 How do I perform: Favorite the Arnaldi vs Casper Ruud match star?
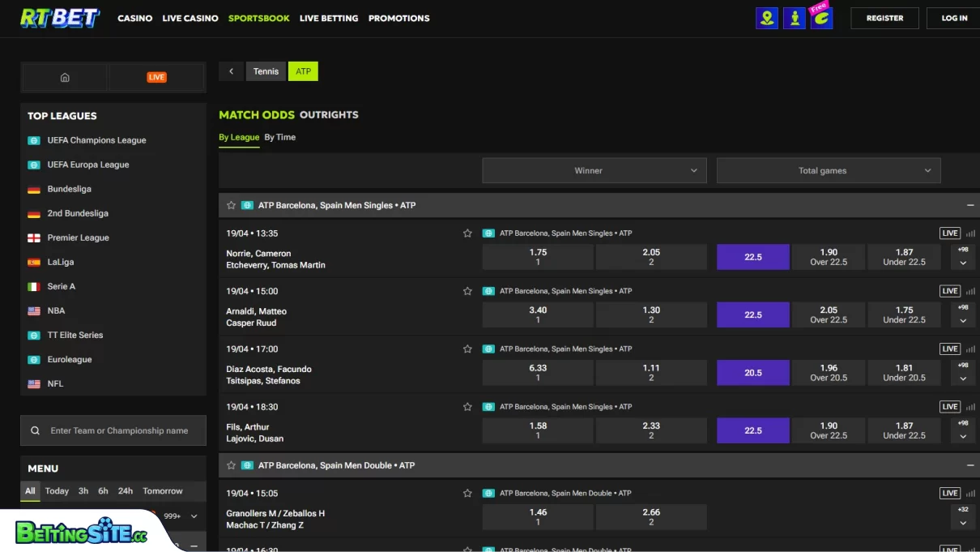(x=467, y=291)
